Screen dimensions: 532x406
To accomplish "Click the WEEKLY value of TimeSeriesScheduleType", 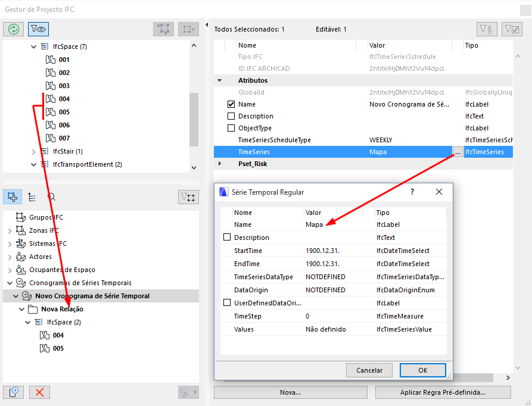I will coord(381,140).
